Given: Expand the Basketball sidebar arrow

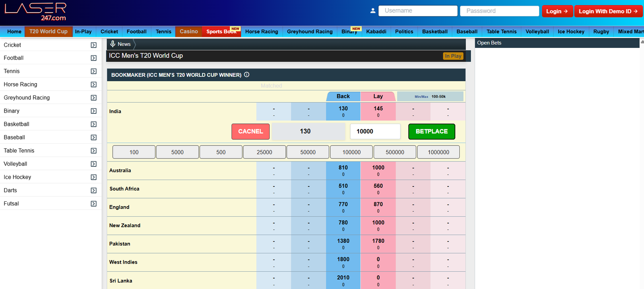Looking at the screenshot, I should [94, 124].
